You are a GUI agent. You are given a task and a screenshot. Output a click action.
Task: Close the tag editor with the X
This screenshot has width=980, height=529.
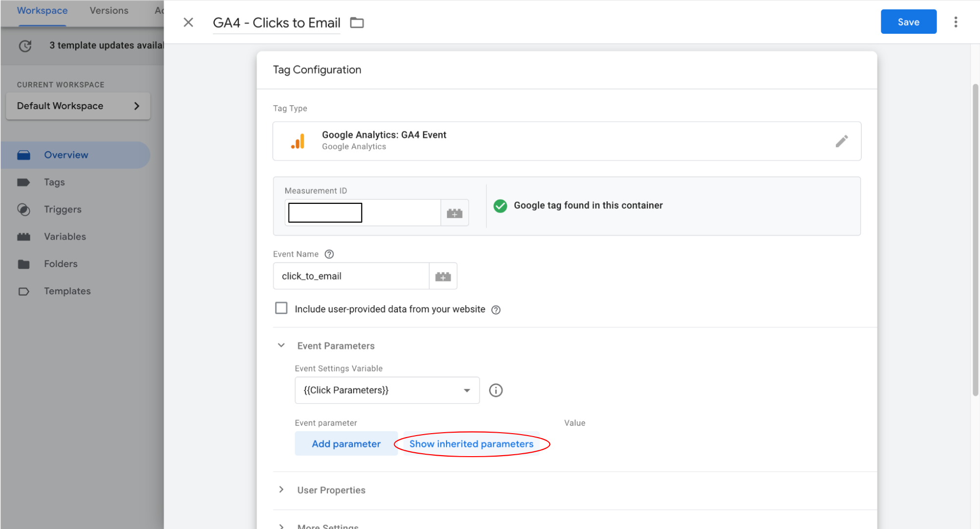tap(188, 22)
